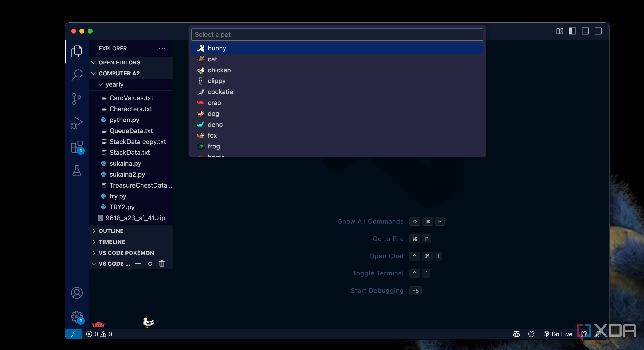
Task: Select chicken from the pet list
Action: (219, 70)
